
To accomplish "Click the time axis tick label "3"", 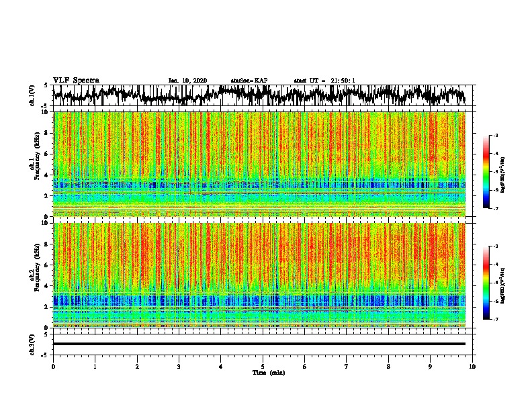I will (x=179, y=367).
